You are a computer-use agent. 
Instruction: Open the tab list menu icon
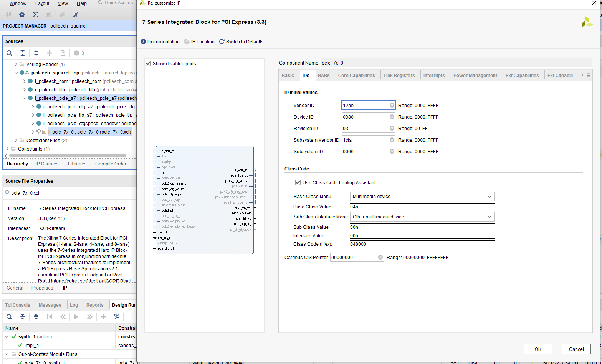tap(589, 75)
